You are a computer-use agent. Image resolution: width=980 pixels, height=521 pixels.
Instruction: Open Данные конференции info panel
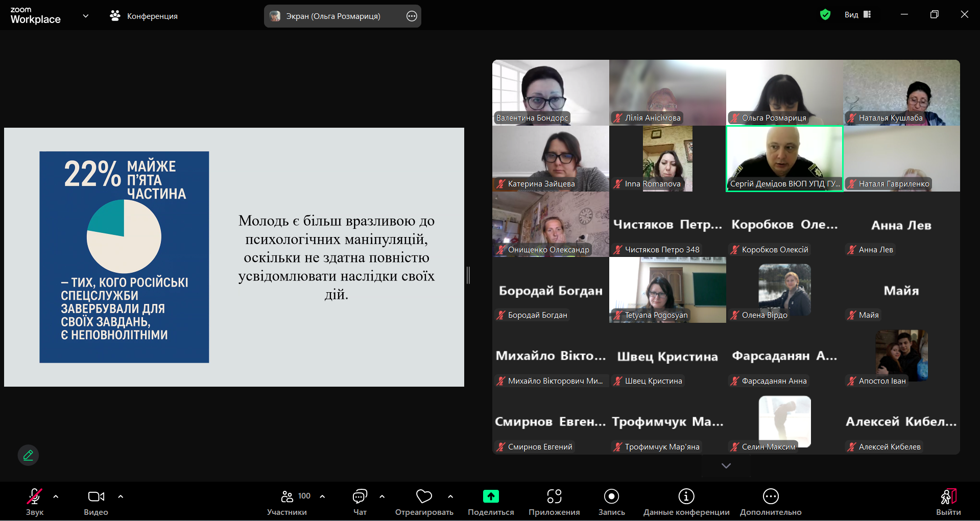tap(686, 502)
